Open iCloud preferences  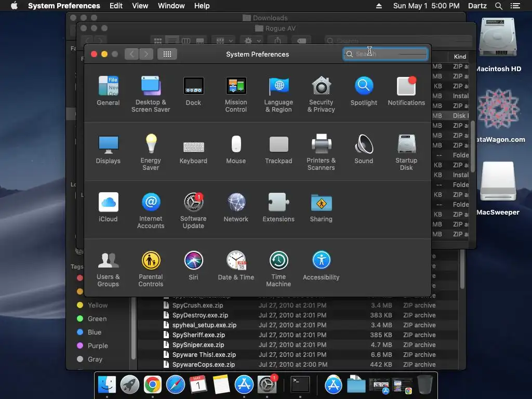(108, 207)
